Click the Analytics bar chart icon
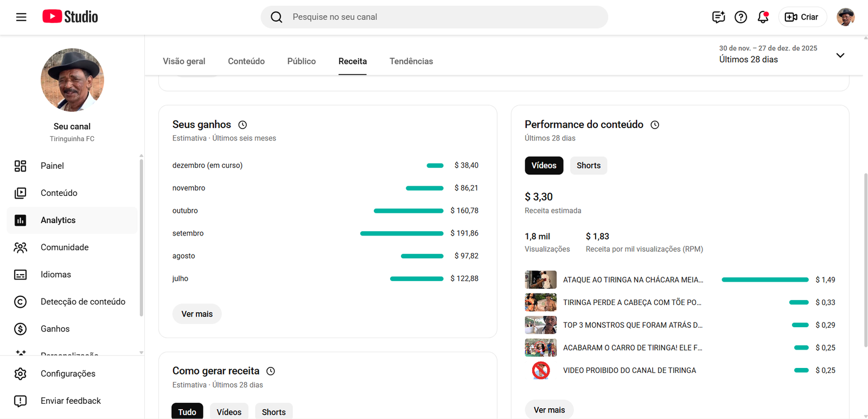 point(20,220)
